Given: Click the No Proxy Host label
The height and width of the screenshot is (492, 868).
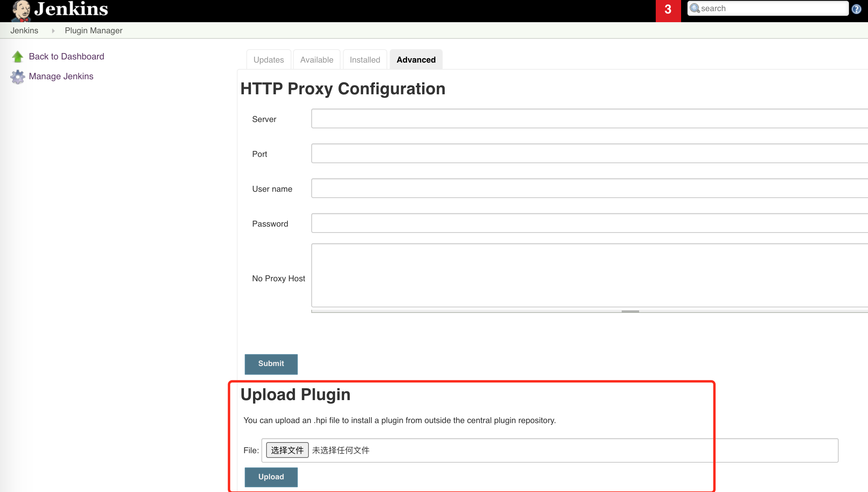Looking at the screenshot, I should (279, 278).
